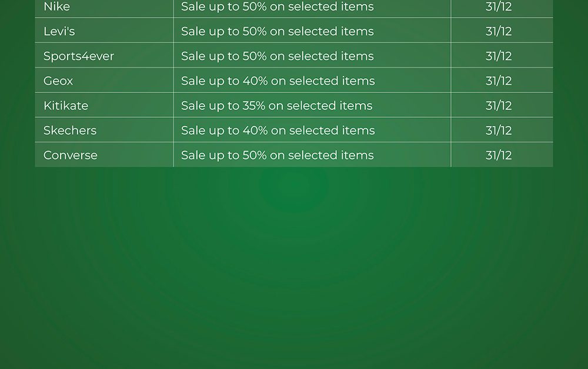
Task: Click the Levi's brand name cell
Action: click(59, 31)
